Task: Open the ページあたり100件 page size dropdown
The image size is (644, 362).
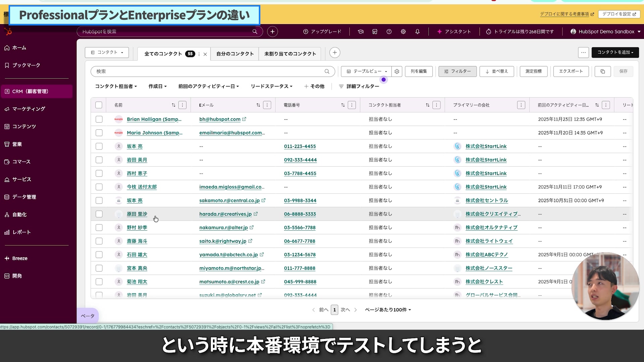Action: (x=388, y=310)
